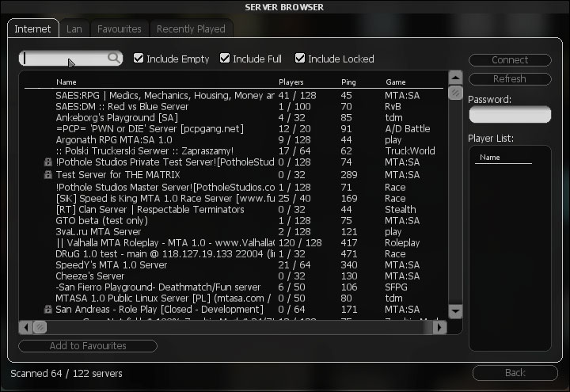Toggle the Include Full checkbox
Viewport: 570px width, 392px height.
point(225,58)
